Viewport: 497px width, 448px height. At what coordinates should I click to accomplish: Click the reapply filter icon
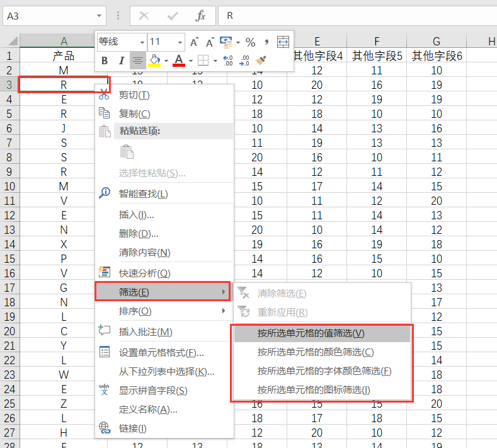tap(243, 311)
